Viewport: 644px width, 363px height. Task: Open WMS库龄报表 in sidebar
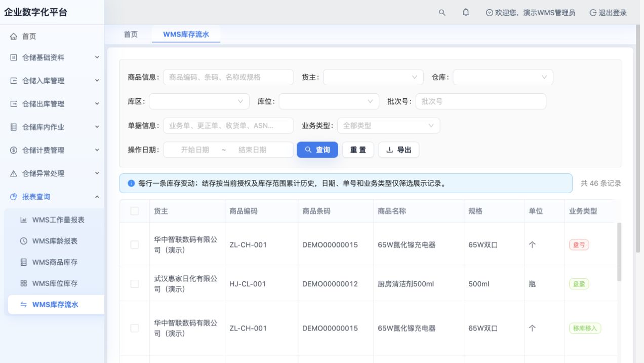pyautogui.click(x=54, y=241)
